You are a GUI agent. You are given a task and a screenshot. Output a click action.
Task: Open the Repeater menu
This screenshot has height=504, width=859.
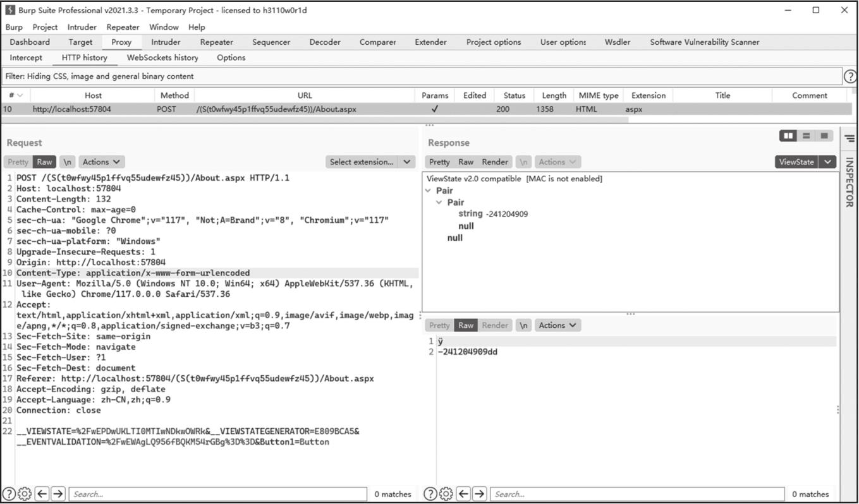(123, 27)
